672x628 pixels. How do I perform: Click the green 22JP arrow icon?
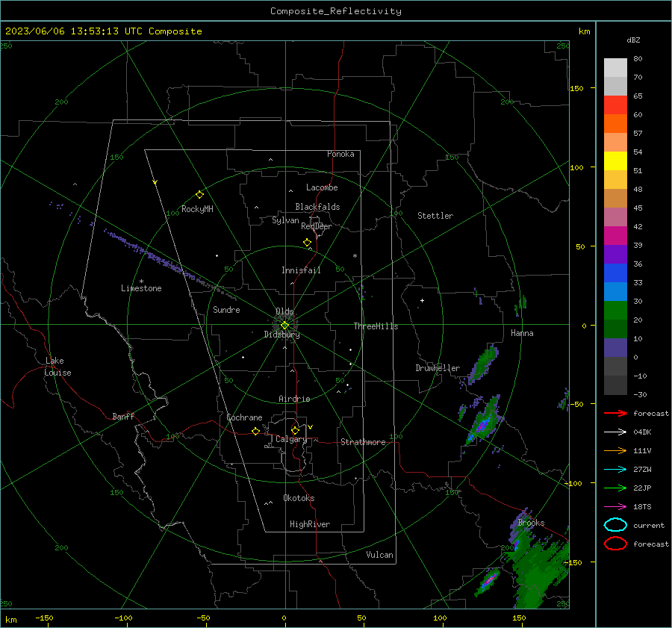point(615,488)
